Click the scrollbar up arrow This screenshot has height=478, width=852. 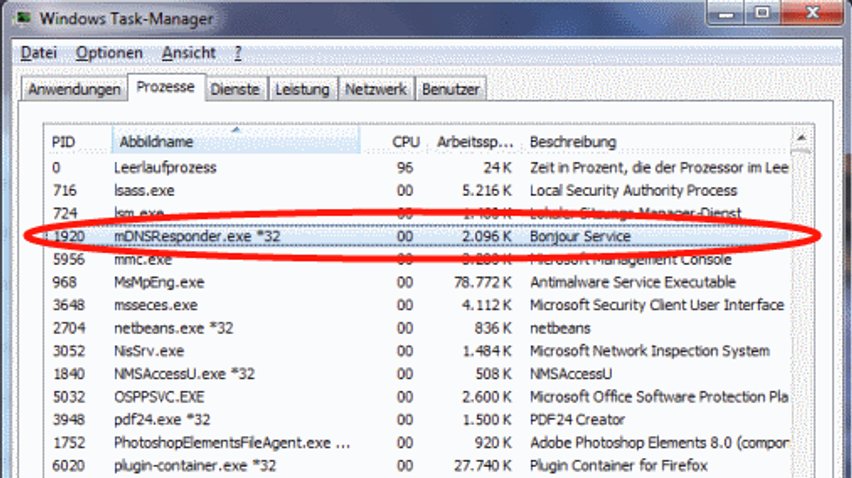tap(801, 139)
